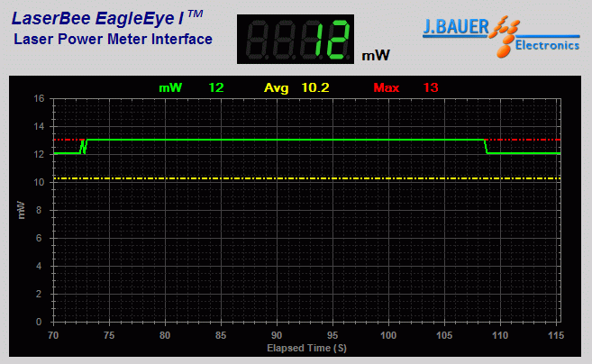This screenshot has height=364, width=592.
Task: Click the J.BAUER Electronics logo
Action: click(x=502, y=36)
